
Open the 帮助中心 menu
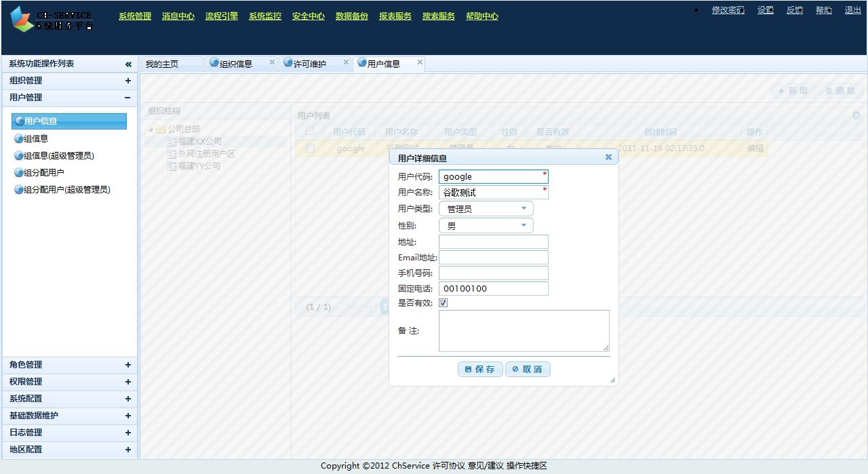[482, 16]
